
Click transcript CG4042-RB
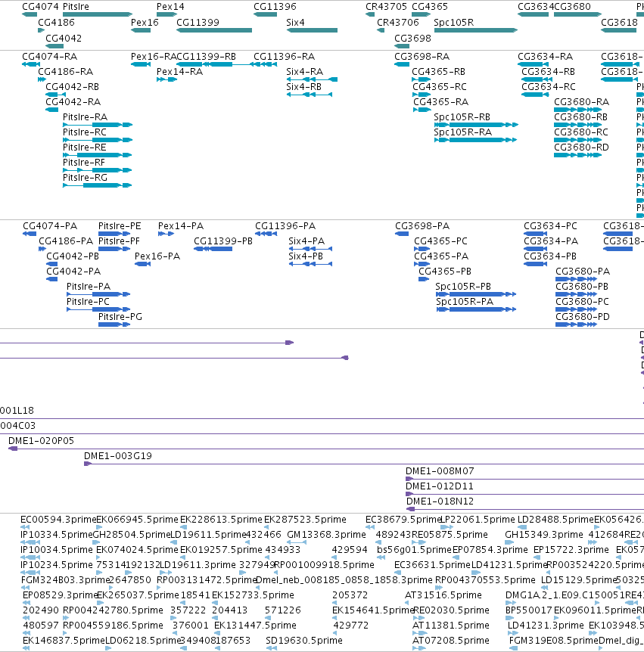tap(56, 95)
